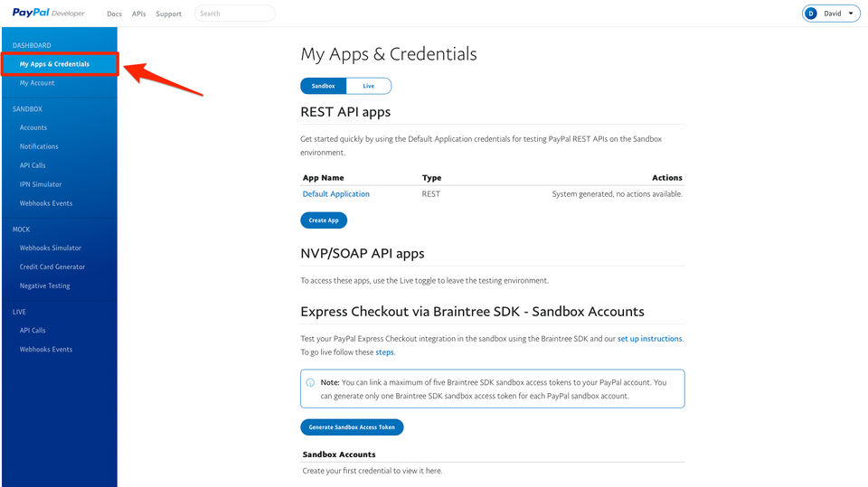Click the DASHBOARD section heading
868x487 pixels.
pos(32,45)
